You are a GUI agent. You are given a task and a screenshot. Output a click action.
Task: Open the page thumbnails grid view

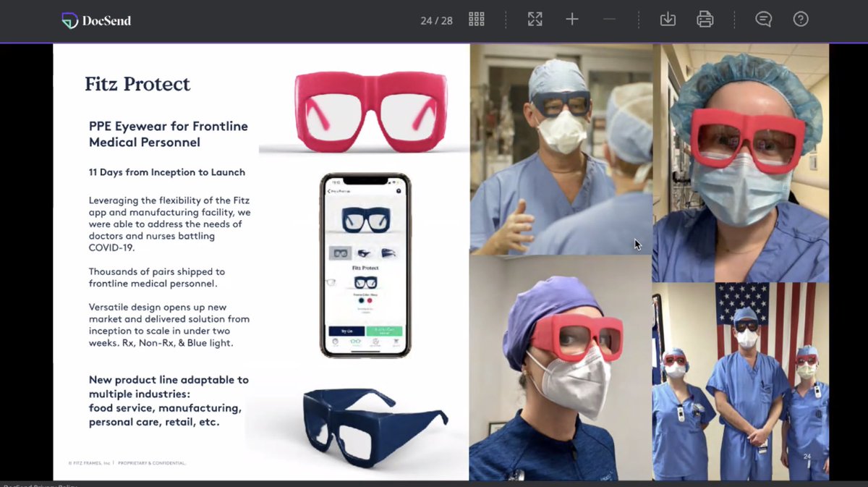477,20
